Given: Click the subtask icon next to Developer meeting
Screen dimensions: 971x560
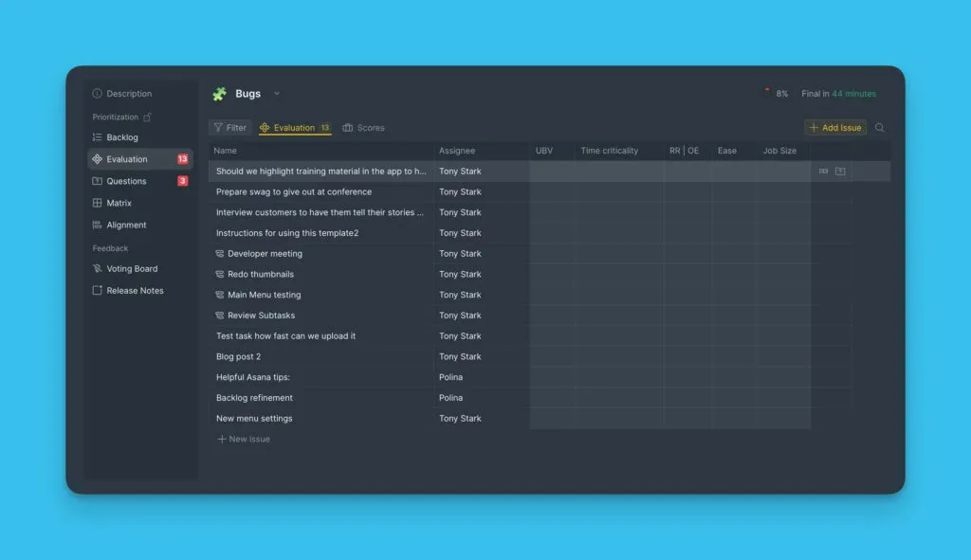Looking at the screenshot, I should (219, 254).
